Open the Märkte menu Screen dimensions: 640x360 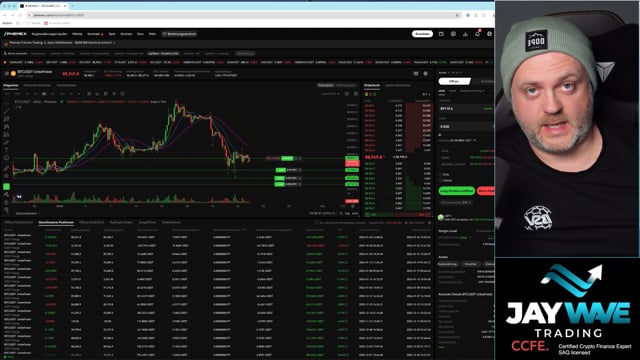click(77, 34)
